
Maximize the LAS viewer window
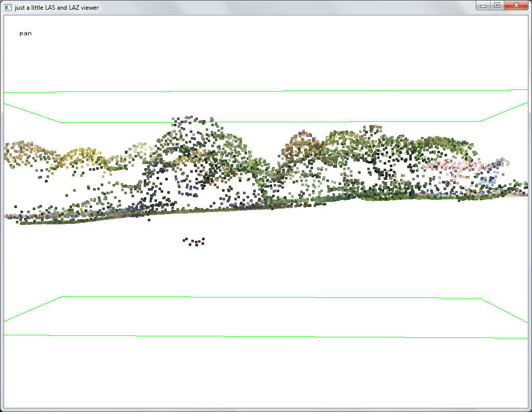[497, 5]
